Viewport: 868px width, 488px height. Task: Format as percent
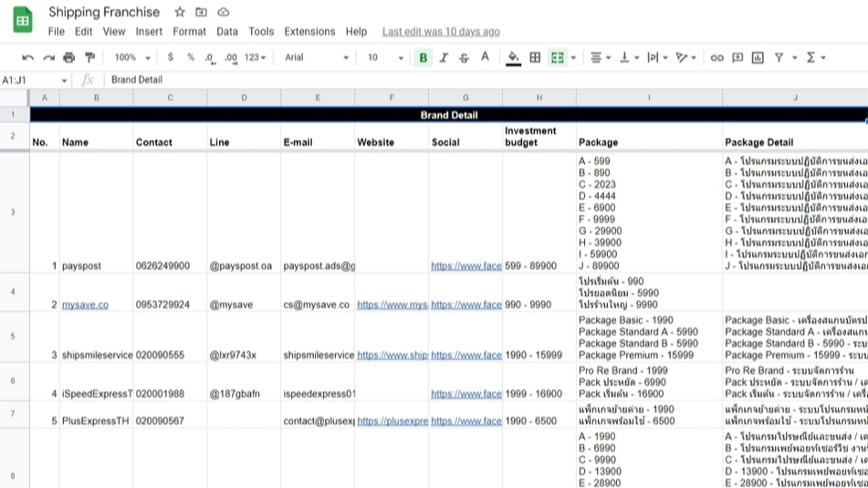(191, 57)
